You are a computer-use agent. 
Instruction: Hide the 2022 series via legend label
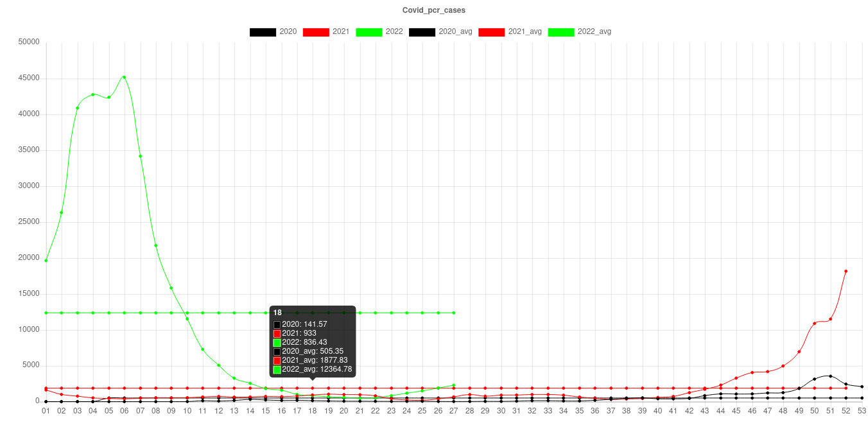coord(394,31)
